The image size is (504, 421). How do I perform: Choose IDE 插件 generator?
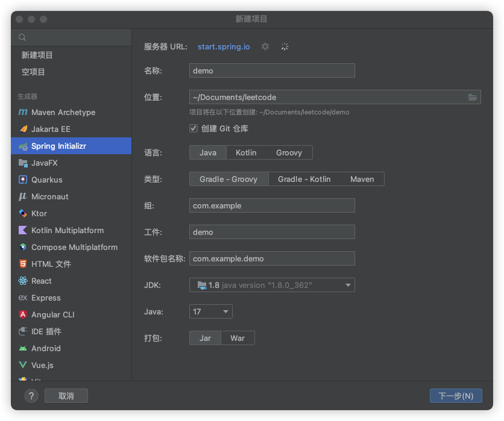(71, 331)
